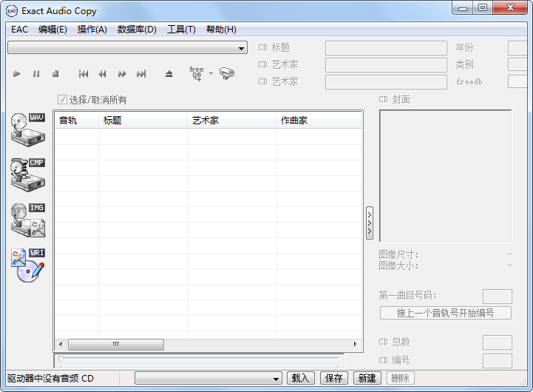Click the 图像大小 label
This screenshot has height=392, width=533.
coord(398,266)
